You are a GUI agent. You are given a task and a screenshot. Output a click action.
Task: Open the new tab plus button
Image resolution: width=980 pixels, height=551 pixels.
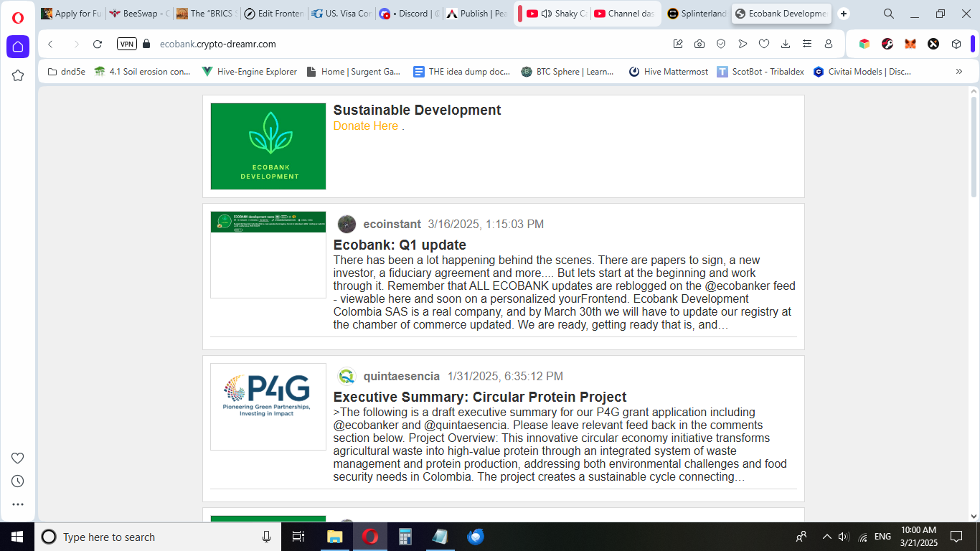click(844, 14)
